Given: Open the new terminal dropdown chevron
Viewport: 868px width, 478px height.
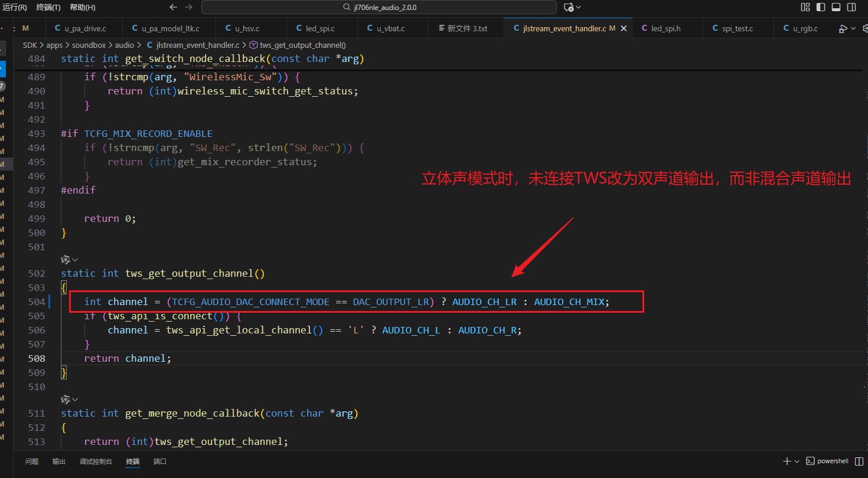Looking at the screenshot, I should [x=797, y=461].
